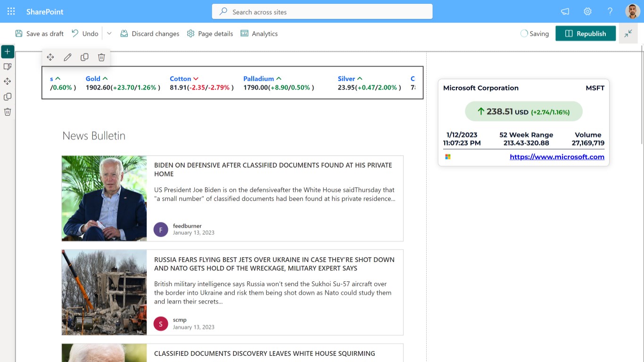Move section using left sidebar move icon
644x362 pixels.
(x=8, y=82)
